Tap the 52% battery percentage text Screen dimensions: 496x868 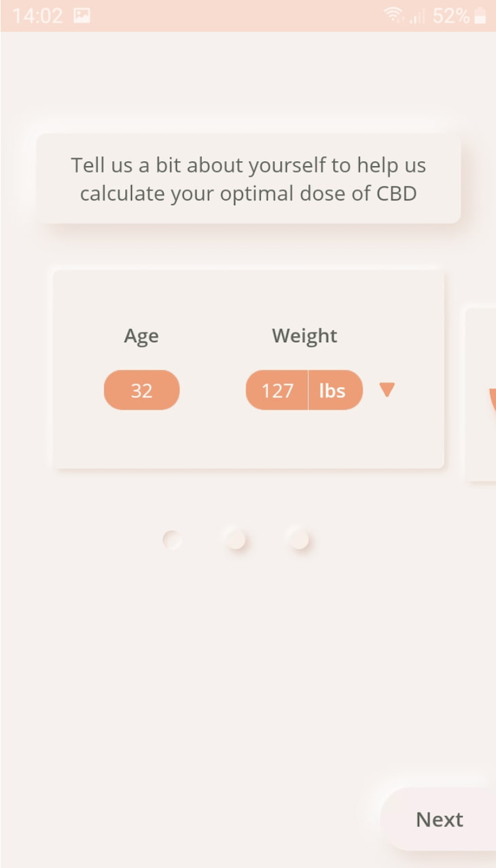[450, 16]
